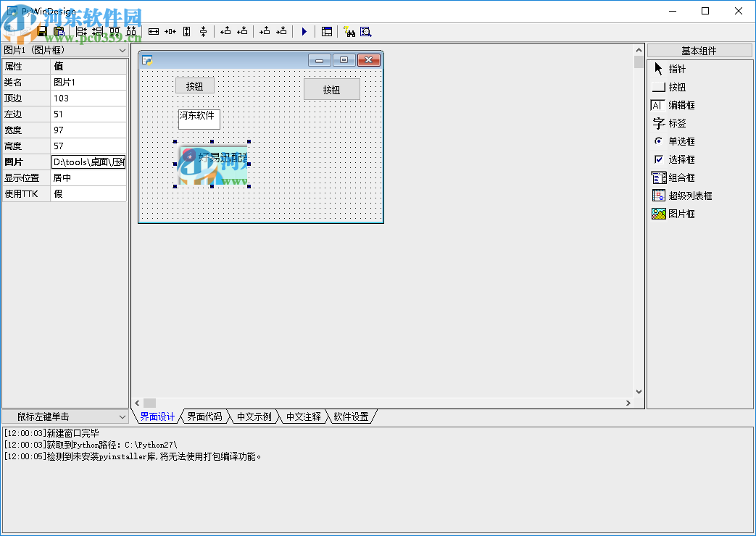
Task: Select the 单选框 radio component
Action: coord(673,141)
